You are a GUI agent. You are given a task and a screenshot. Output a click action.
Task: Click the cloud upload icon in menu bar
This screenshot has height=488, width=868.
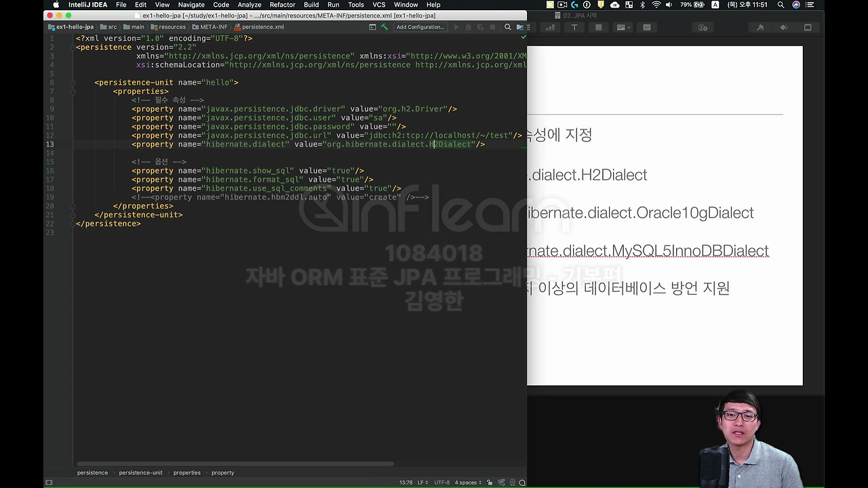[x=614, y=5]
